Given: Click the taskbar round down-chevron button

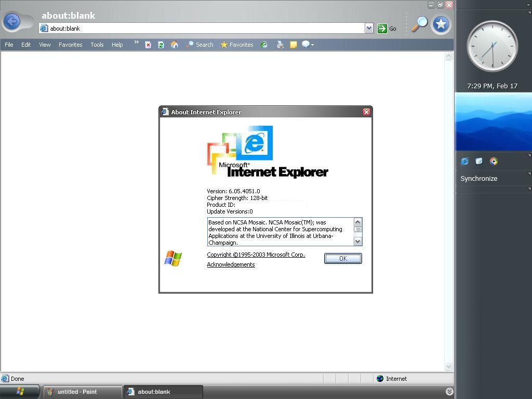Looking at the screenshot, I should [x=449, y=392].
